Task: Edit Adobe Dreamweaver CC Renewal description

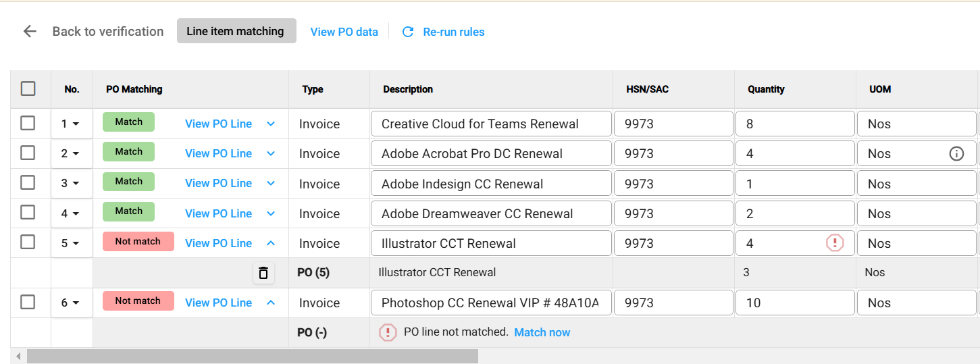Action: tap(491, 213)
